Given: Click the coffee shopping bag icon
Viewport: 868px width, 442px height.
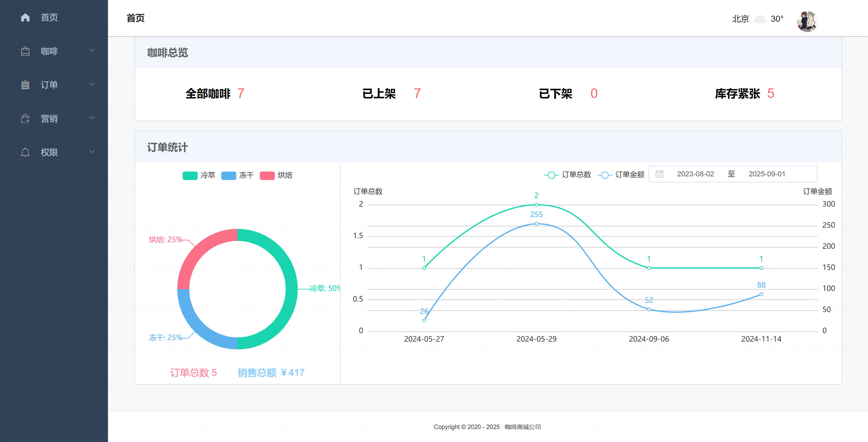Looking at the screenshot, I should pos(25,51).
